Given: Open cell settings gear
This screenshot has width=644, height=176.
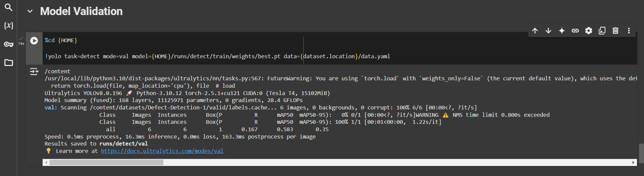Looking at the screenshot, I should (589, 31).
